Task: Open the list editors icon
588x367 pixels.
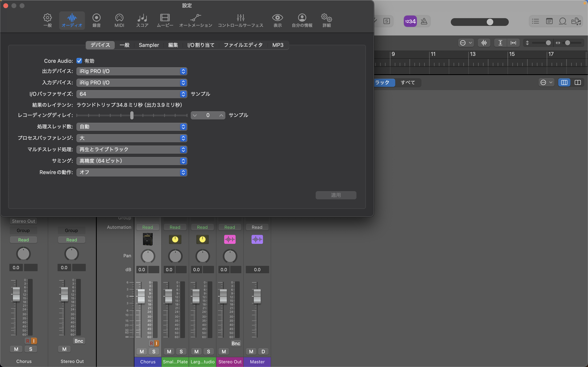Action: 535,21
